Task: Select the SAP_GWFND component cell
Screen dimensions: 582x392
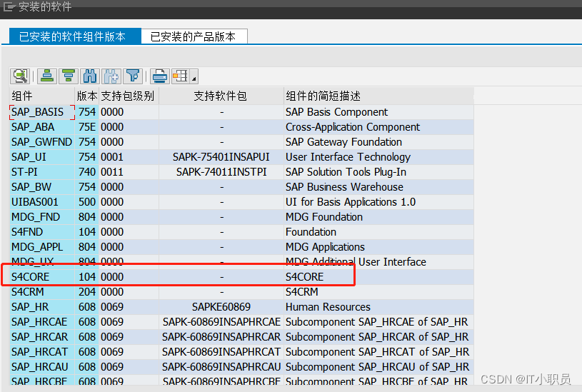Action: (x=42, y=142)
